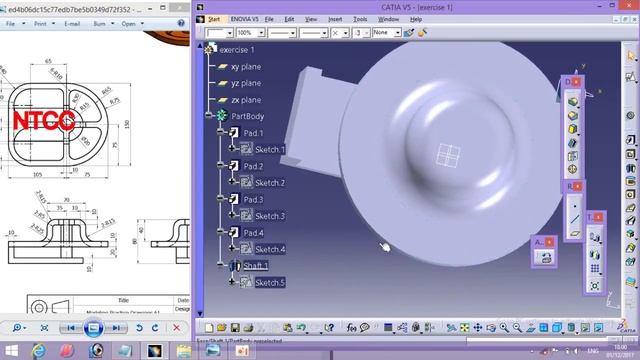Screen dimensions: 640x360
Task: Select the Hole tool in right toolbar
Action: 630,195
